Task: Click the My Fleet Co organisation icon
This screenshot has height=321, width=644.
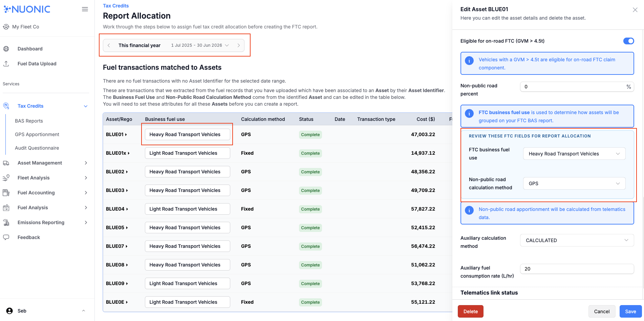Action: (6, 27)
